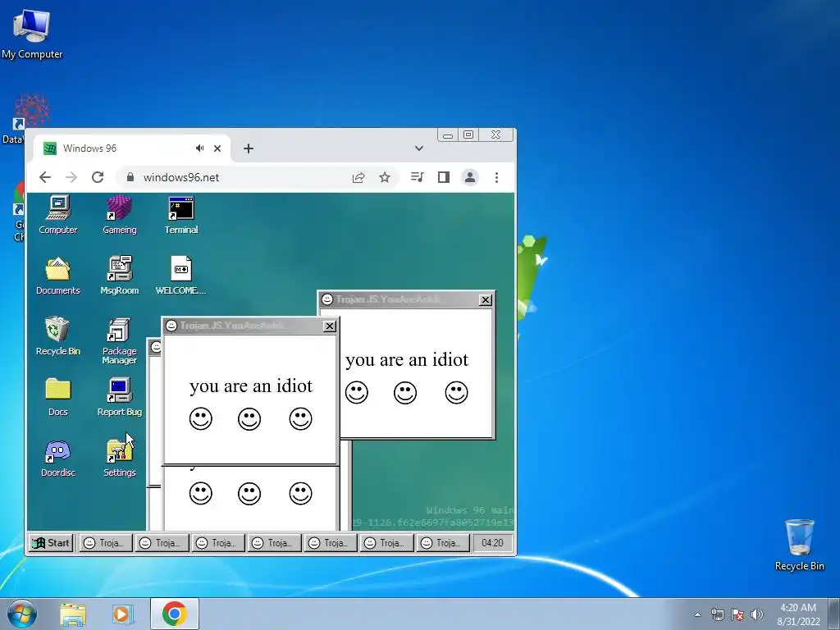840x630 pixels.
Task: Open Chrome three-dot menu
Action: click(x=496, y=177)
